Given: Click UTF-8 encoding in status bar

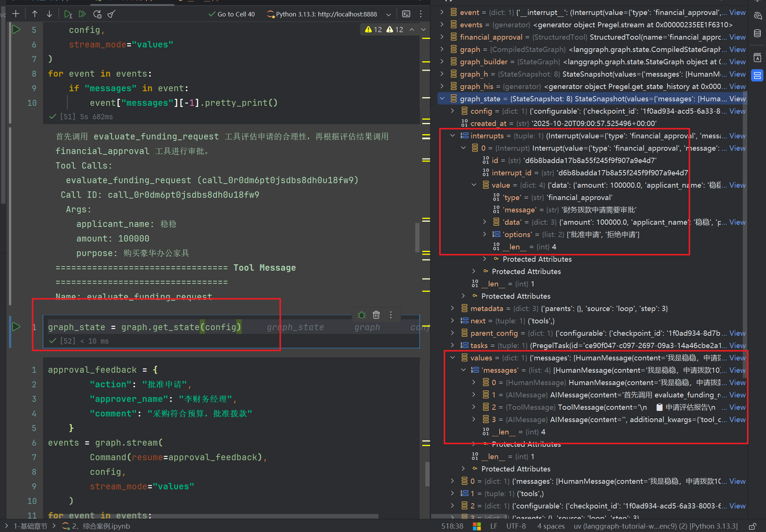Looking at the screenshot, I should tap(516, 526).
